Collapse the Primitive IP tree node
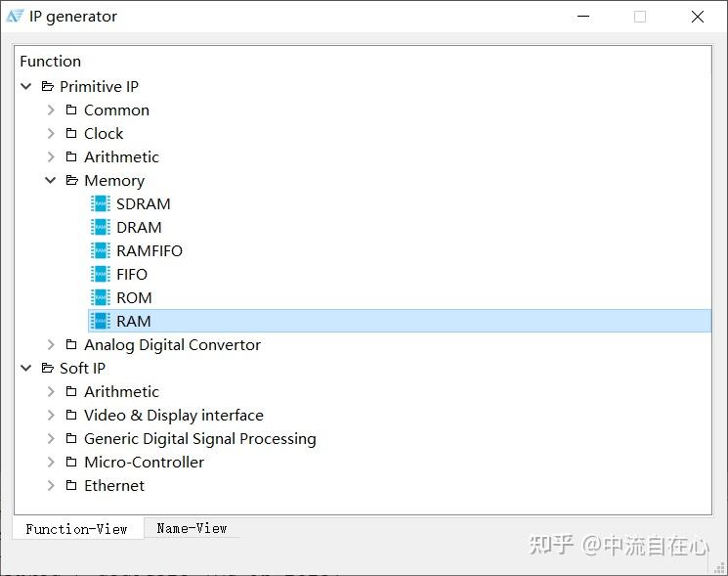 tap(26, 86)
